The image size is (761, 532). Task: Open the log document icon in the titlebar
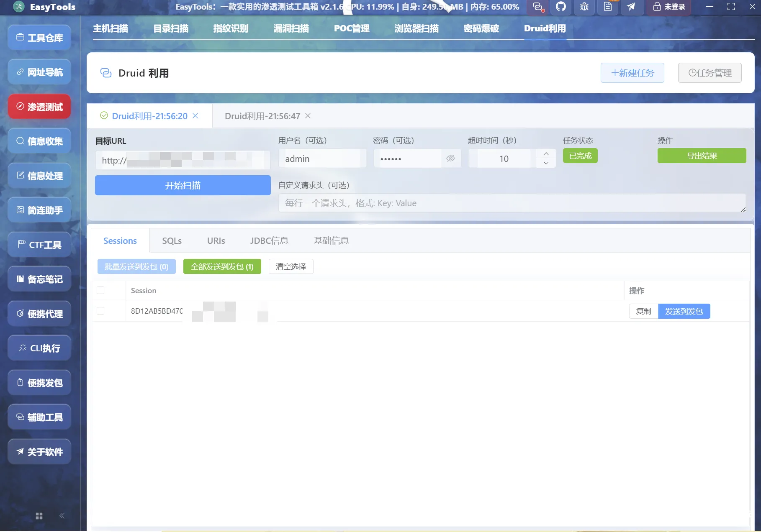[607, 7]
